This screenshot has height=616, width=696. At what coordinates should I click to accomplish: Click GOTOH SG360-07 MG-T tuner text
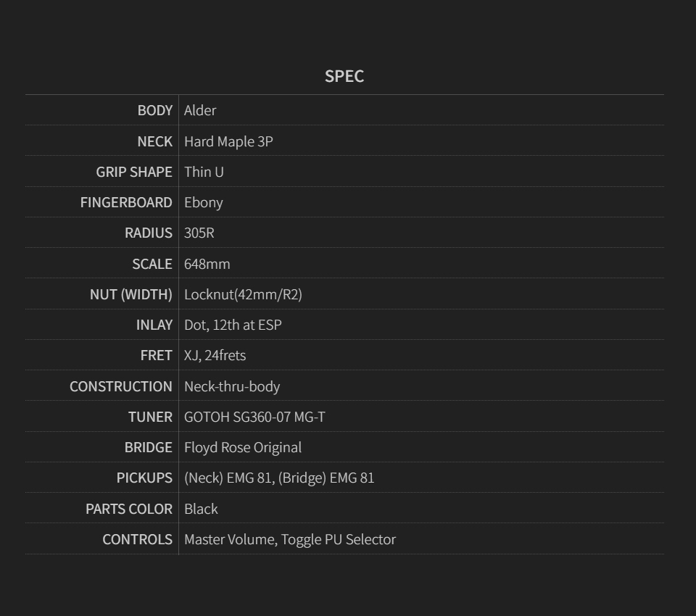[x=254, y=417]
